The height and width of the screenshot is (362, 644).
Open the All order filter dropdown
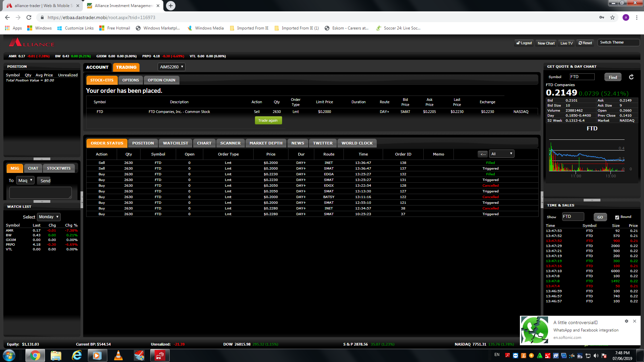click(x=501, y=154)
